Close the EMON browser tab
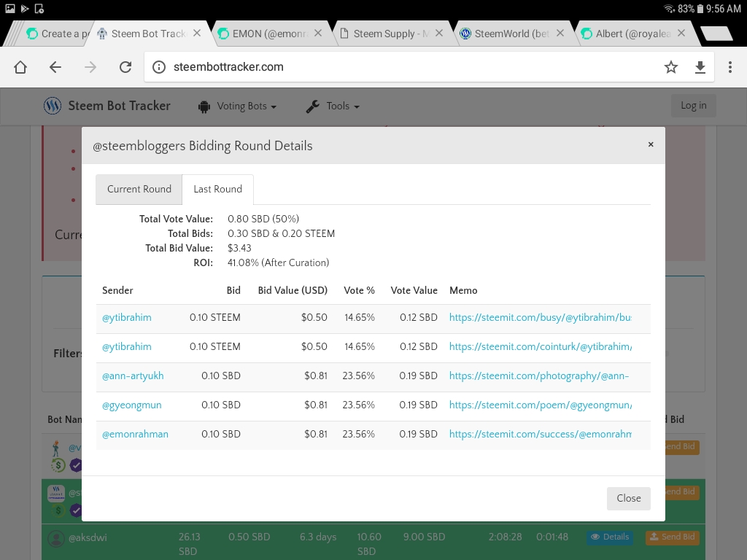The height and width of the screenshot is (560, 747). pyautogui.click(x=318, y=34)
